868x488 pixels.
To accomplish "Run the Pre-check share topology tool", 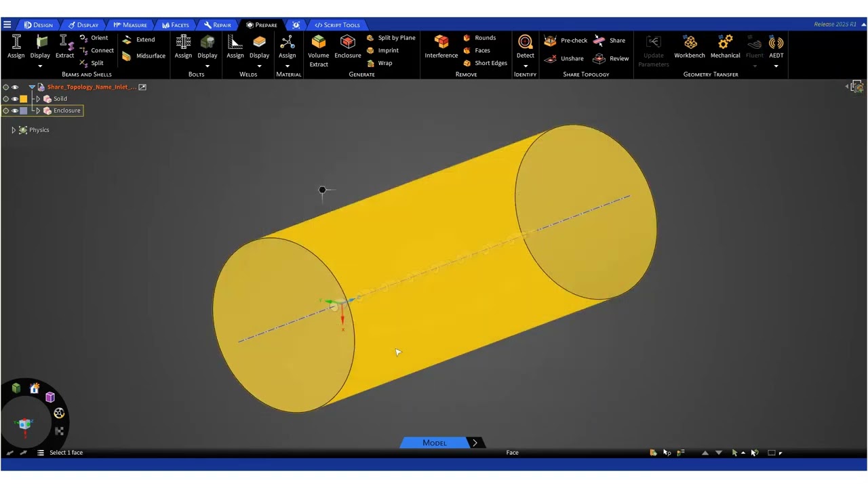I will pyautogui.click(x=566, y=41).
